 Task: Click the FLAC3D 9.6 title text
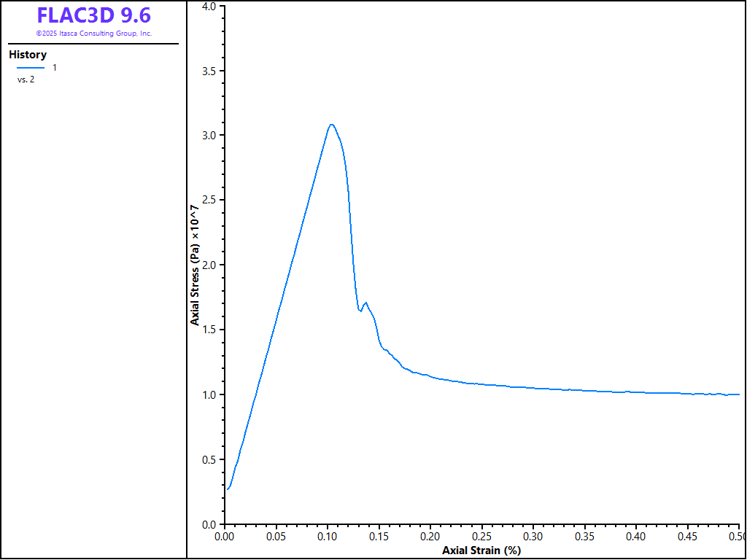coord(93,15)
